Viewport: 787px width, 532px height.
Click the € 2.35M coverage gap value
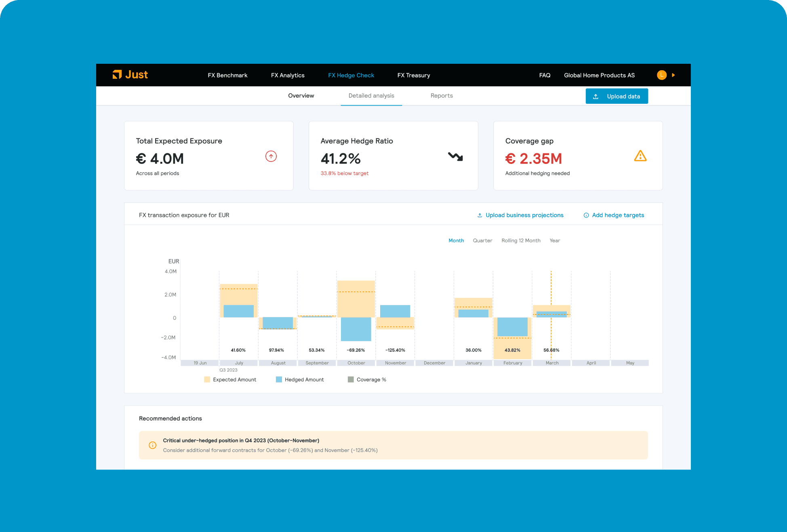click(x=533, y=159)
